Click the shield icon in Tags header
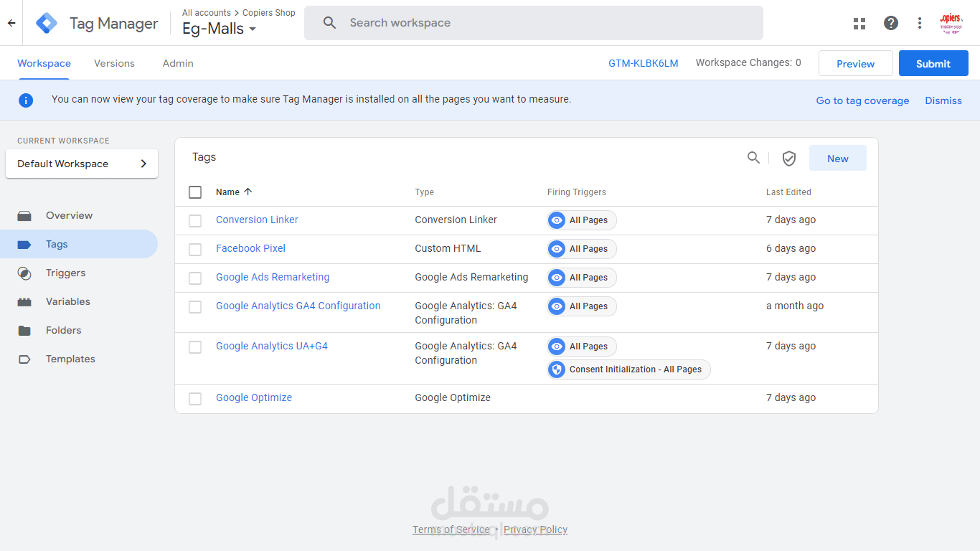 point(789,159)
